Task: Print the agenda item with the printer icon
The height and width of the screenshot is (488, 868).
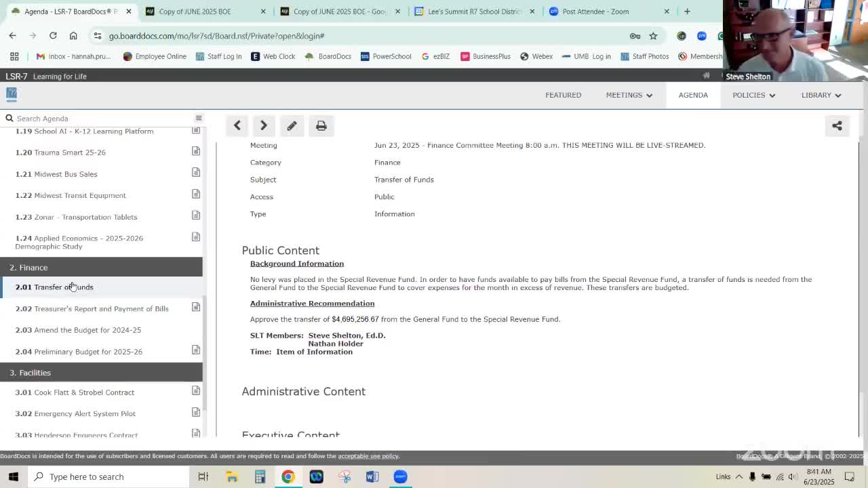Action: point(321,125)
